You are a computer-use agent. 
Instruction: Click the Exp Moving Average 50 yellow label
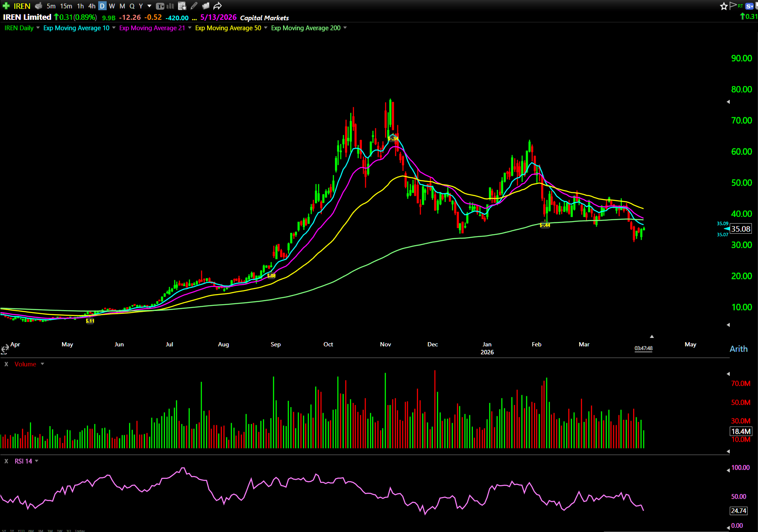tap(228, 28)
